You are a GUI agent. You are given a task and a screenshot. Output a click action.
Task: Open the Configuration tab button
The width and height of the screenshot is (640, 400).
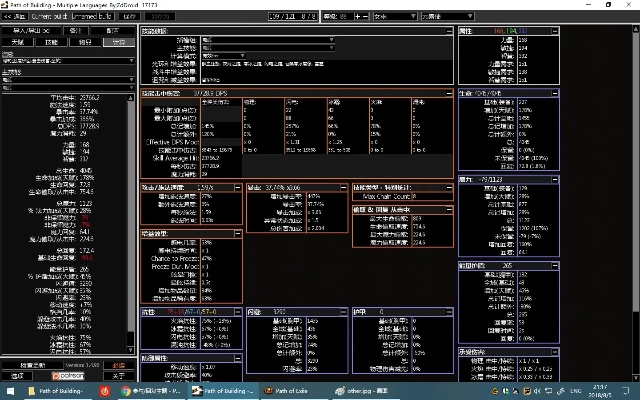(x=113, y=31)
